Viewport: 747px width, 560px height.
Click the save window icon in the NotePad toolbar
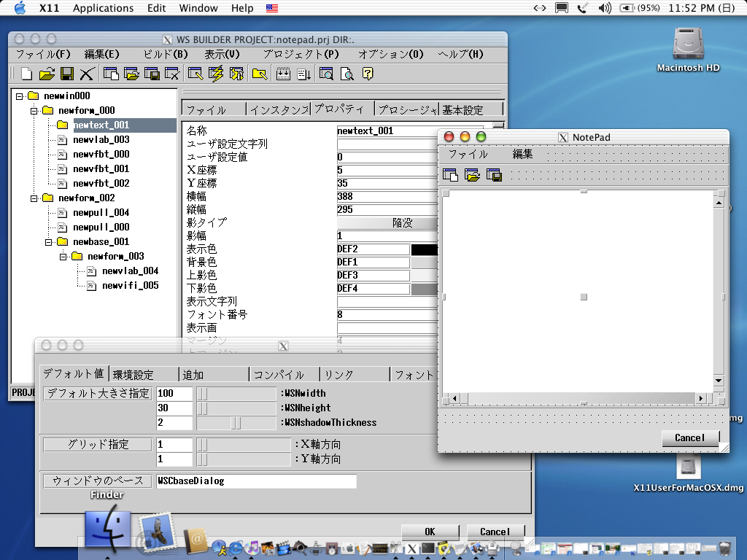494,175
